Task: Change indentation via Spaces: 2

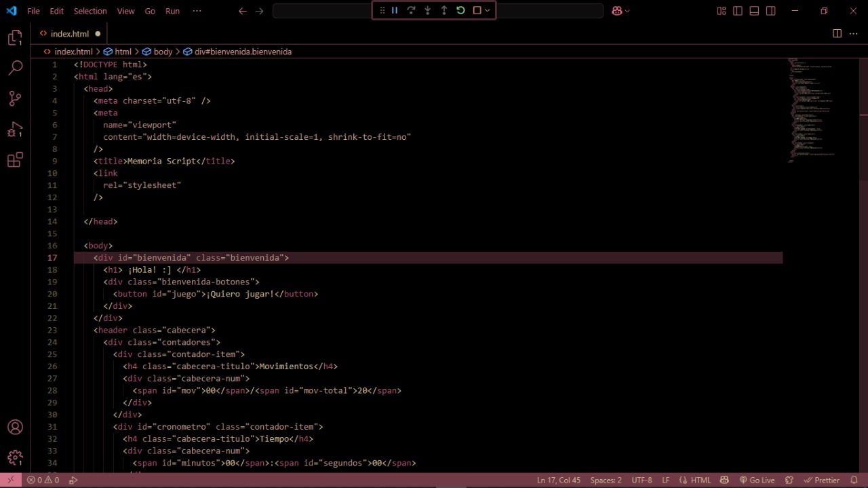Action: [606, 480]
